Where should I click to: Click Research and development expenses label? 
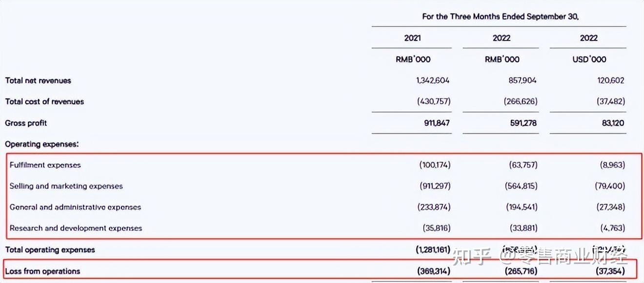pyautogui.click(x=76, y=228)
